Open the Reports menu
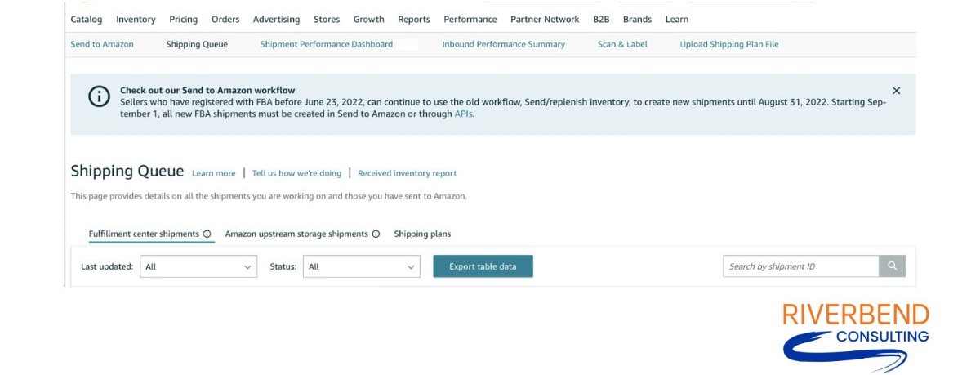Image resolution: width=980 pixels, height=375 pixels. [414, 19]
